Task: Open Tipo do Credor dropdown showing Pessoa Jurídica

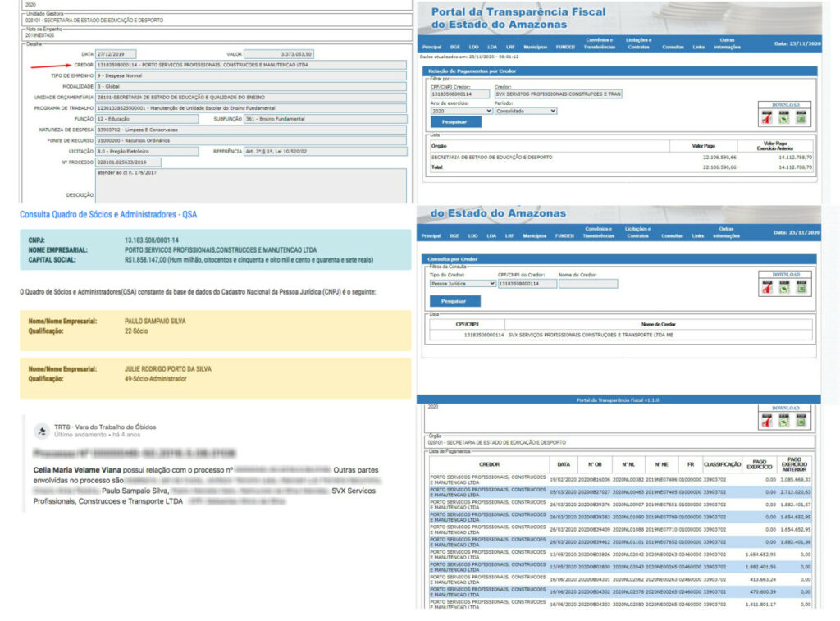Action: tap(463, 283)
